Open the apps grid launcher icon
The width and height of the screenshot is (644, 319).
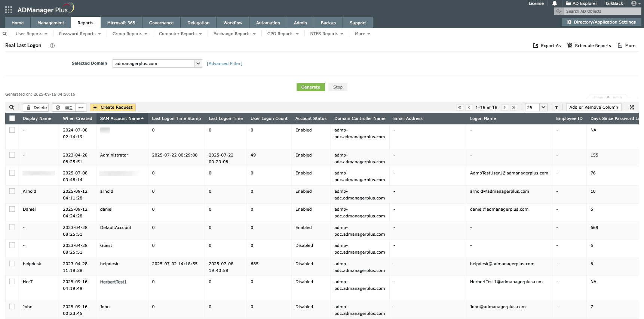pyautogui.click(x=9, y=10)
